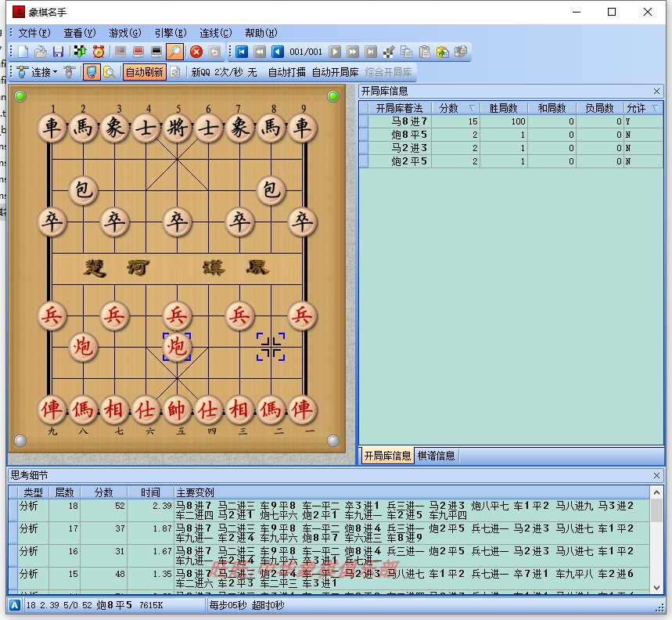
Task: Click 开局库着法 column header
Action: (x=400, y=108)
